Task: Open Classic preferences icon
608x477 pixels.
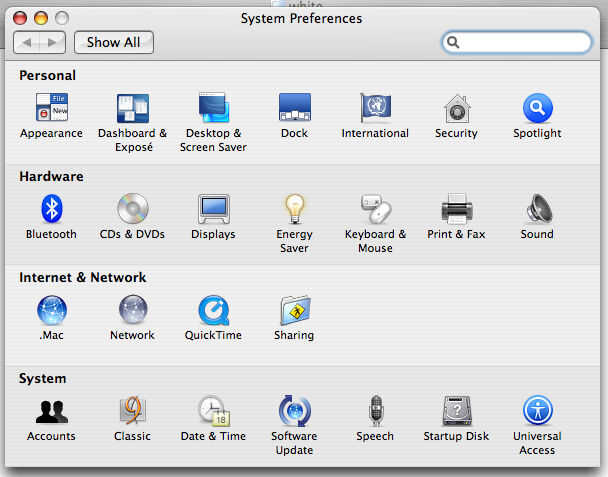Action: (133, 410)
